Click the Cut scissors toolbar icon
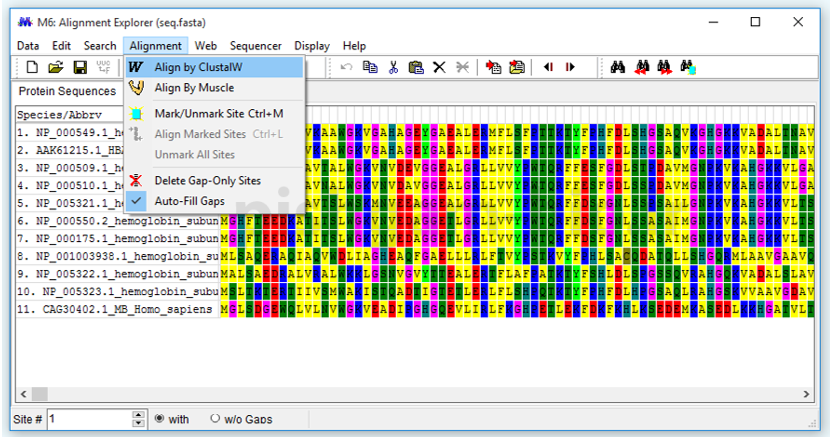 click(393, 67)
